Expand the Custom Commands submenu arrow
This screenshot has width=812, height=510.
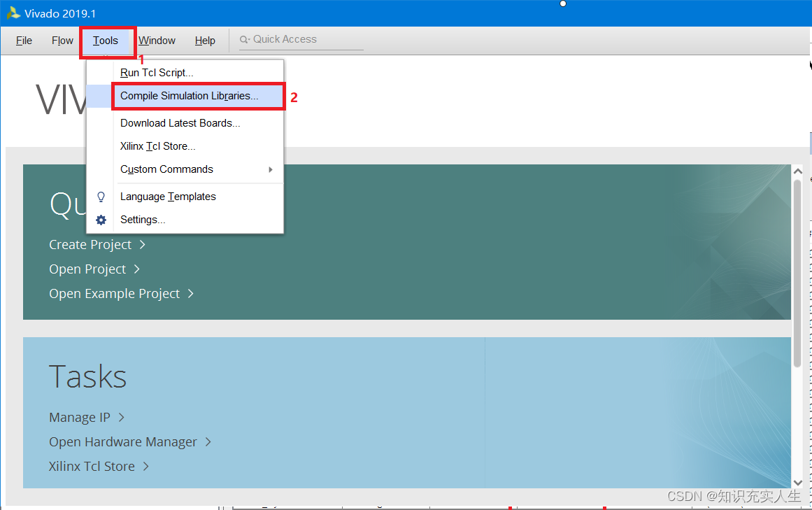pos(271,169)
